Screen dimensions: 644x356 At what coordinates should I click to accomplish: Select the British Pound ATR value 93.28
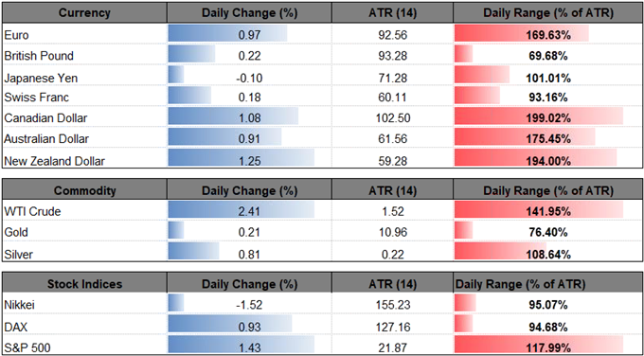click(393, 56)
